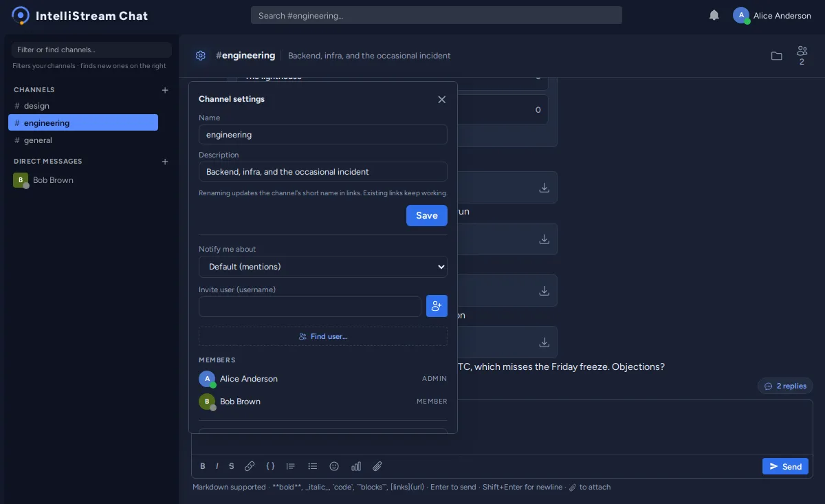Close the Channel settings panel
Viewport: 825px width, 504px height.
pos(442,100)
